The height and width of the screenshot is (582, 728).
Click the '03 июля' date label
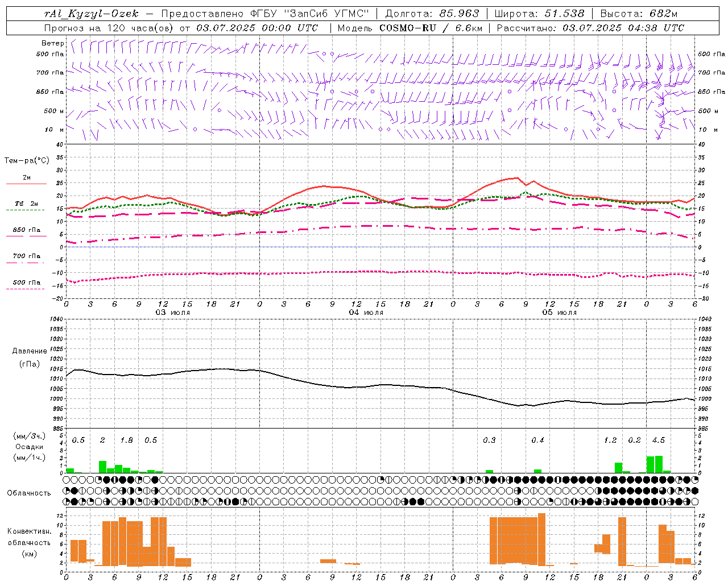click(173, 313)
